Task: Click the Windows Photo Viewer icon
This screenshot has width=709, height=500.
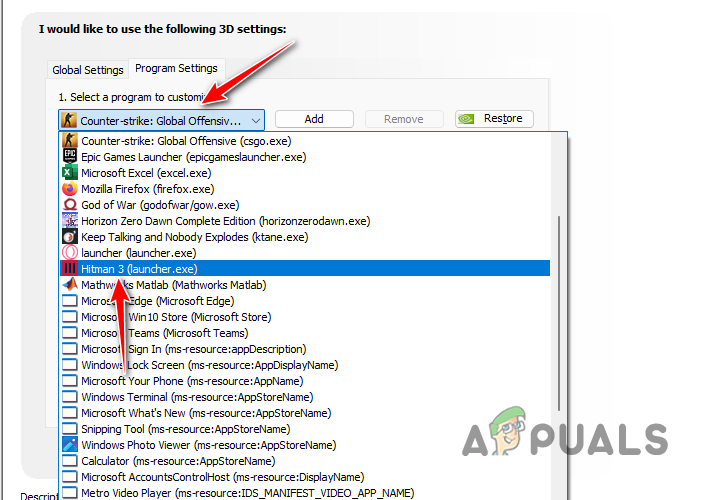Action: point(70,445)
